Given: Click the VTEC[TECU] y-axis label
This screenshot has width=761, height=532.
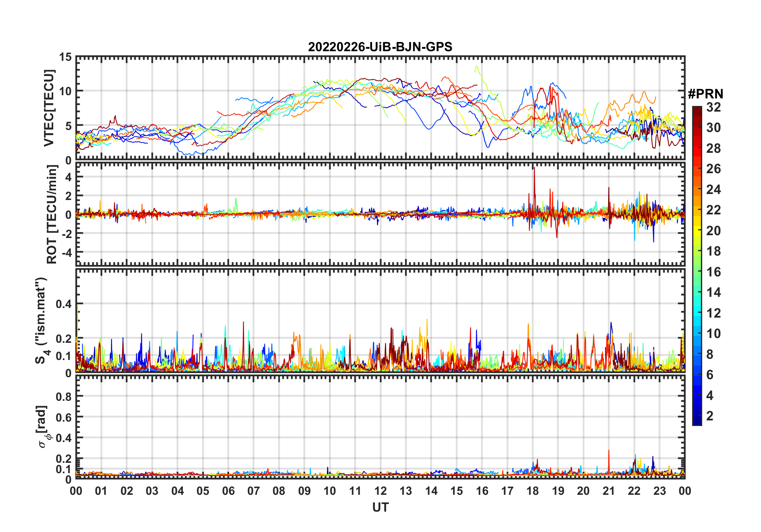Looking at the screenshot, I should (x=49, y=108).
